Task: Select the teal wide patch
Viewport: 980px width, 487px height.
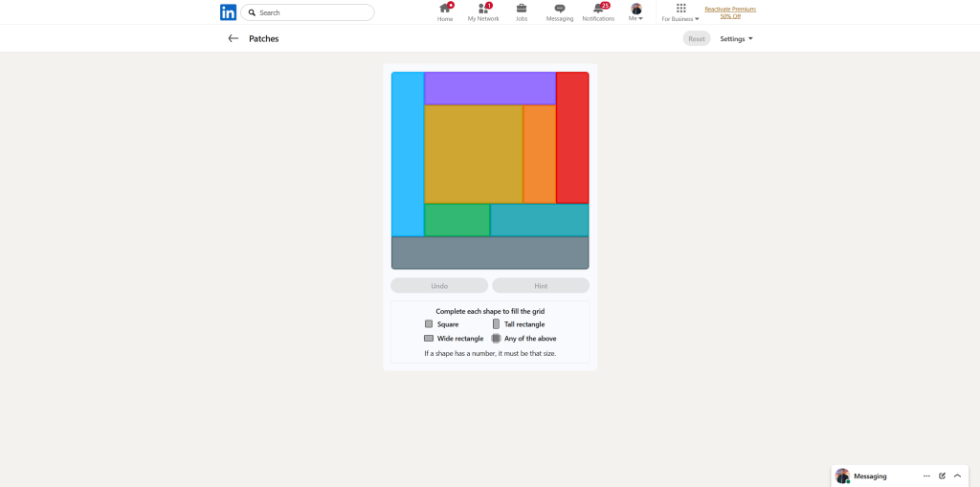Action: 540,220
